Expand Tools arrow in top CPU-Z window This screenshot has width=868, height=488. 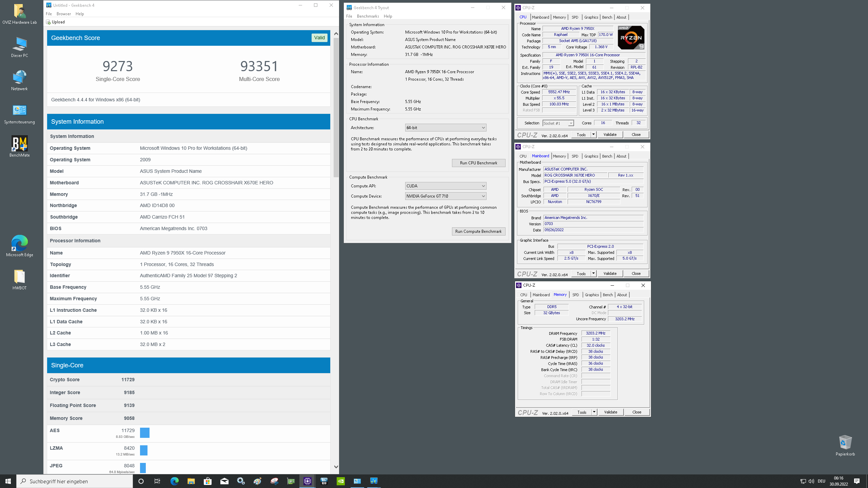(593, 135)
